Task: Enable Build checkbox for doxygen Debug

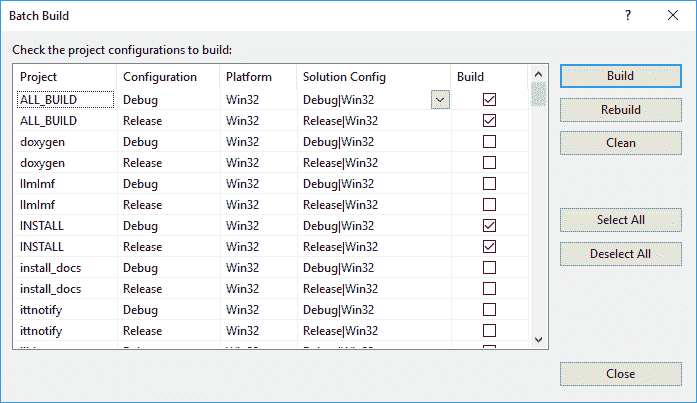Action: (x=489, y=141)
